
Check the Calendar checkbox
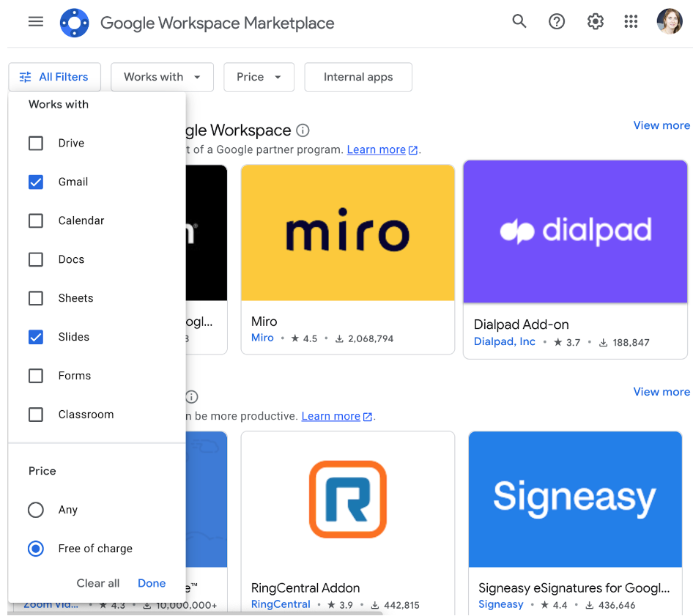tap(36, 220)
